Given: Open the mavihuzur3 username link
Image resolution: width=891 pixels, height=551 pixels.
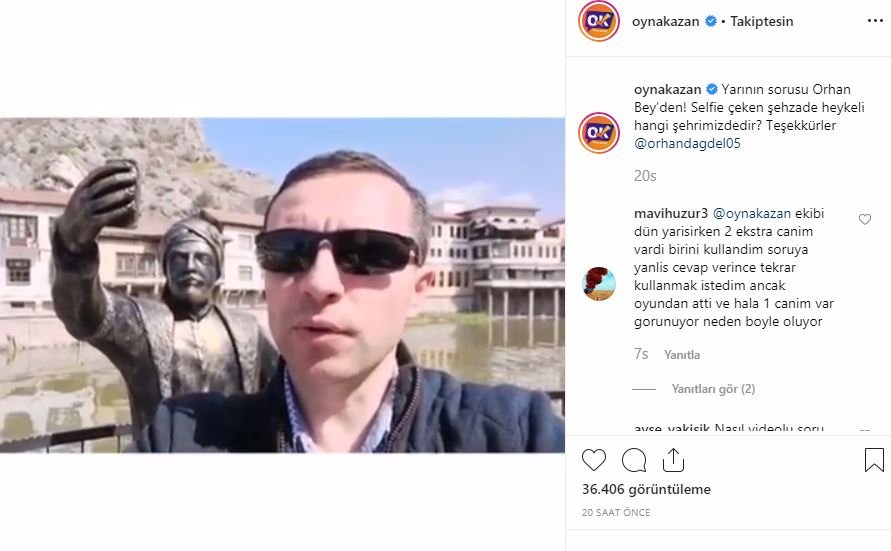Looking at the screenshot, I should tap(671, 214).
